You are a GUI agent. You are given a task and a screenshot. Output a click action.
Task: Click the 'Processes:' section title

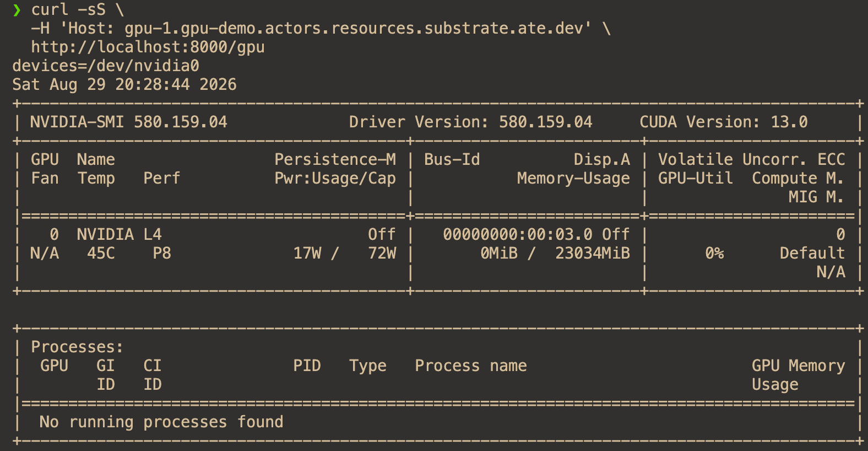(x=77, y=347)
